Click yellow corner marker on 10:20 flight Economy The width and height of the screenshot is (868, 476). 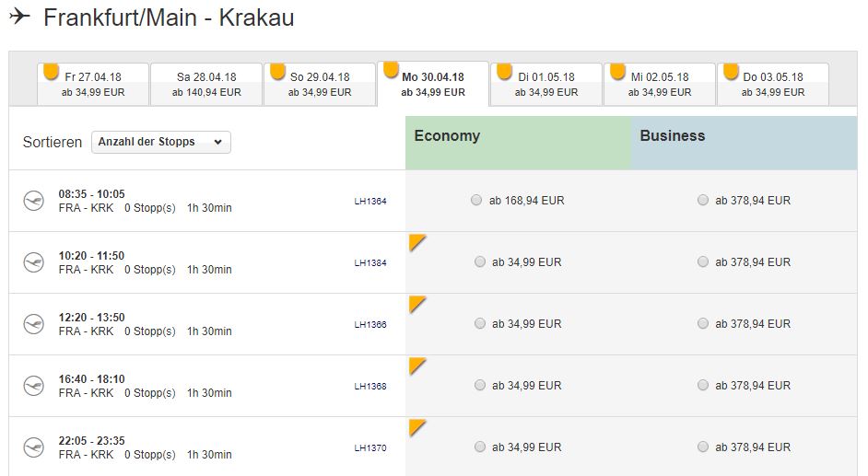tap(416, 241)
